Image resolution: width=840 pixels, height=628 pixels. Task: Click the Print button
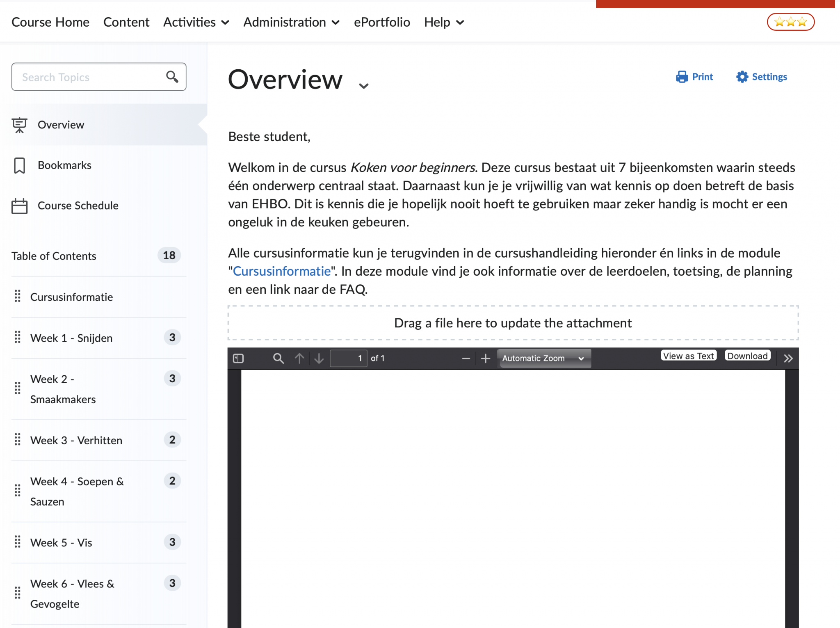[695, 77]
